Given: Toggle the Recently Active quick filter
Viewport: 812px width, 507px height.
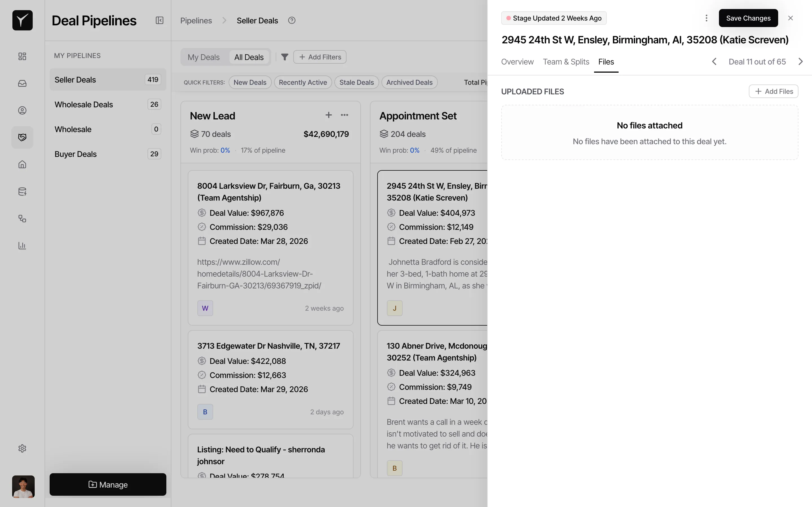Looking at the screenshot, I should click(x=303, y=82).
